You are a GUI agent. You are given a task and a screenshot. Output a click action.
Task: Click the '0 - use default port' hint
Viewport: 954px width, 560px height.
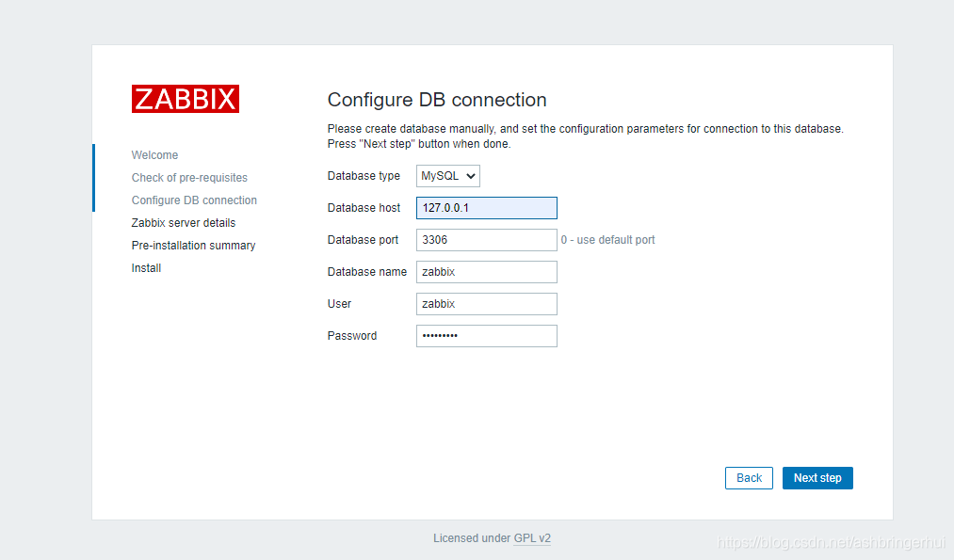click(607, 240)
